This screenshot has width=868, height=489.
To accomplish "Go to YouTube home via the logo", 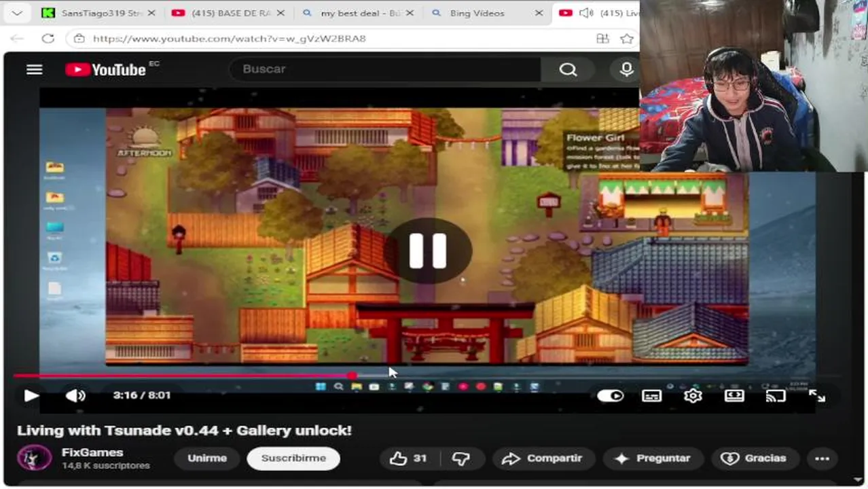I will pyautogui.click(x=106, y=69).
